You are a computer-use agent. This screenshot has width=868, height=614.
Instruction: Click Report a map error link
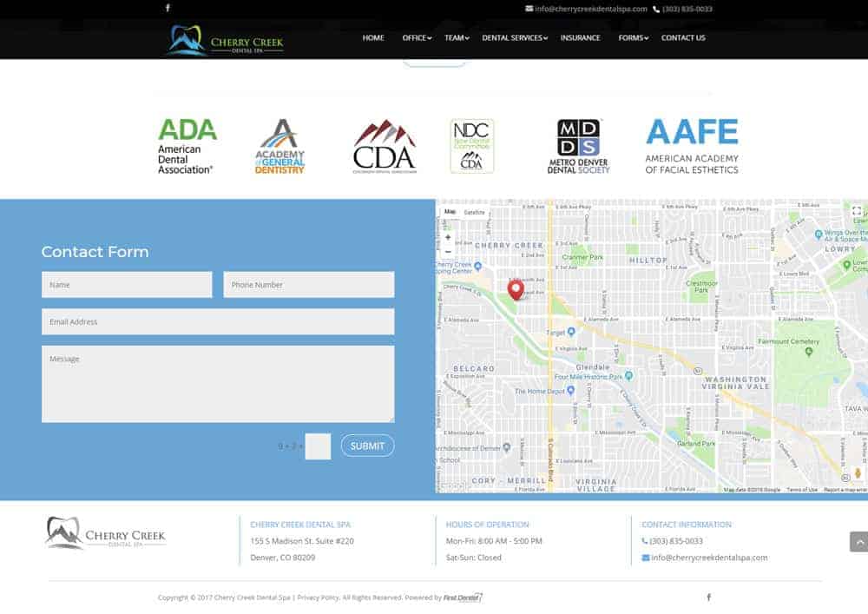tap(845, 490)
